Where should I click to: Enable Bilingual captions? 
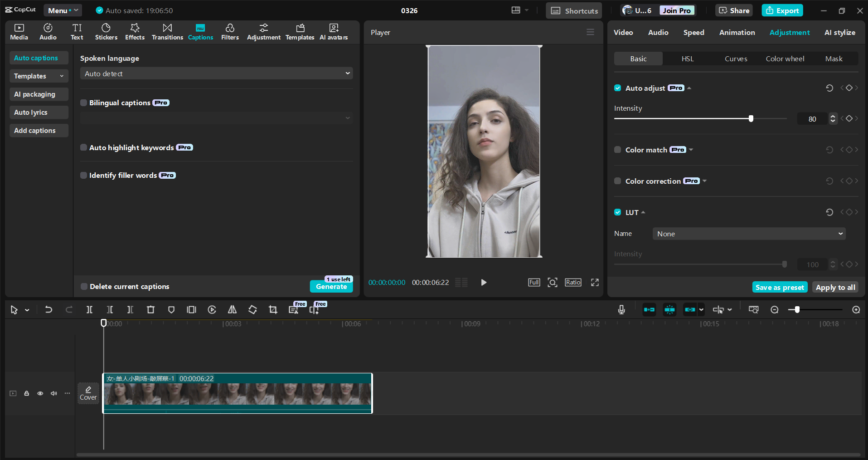click(x=83, y=103)
